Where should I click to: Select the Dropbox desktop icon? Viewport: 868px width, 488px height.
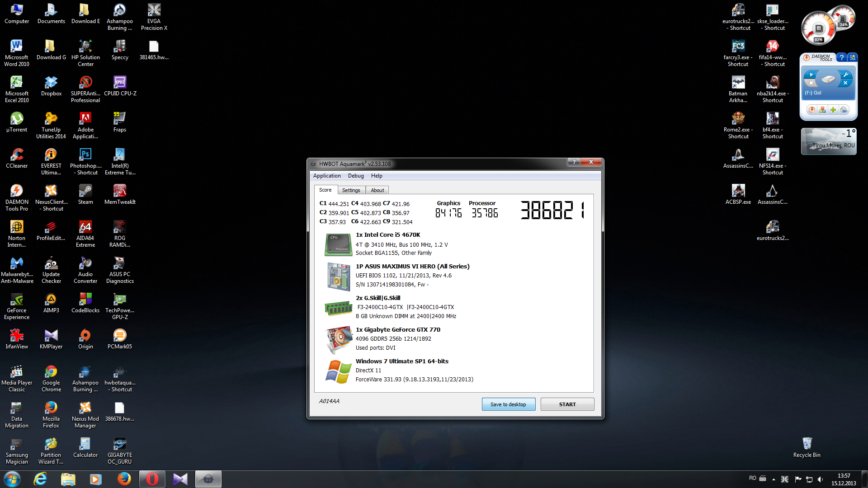click(x=51, y=86)
